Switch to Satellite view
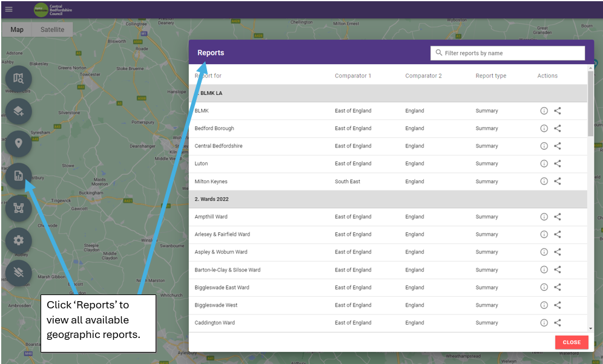 click(52, 30)
